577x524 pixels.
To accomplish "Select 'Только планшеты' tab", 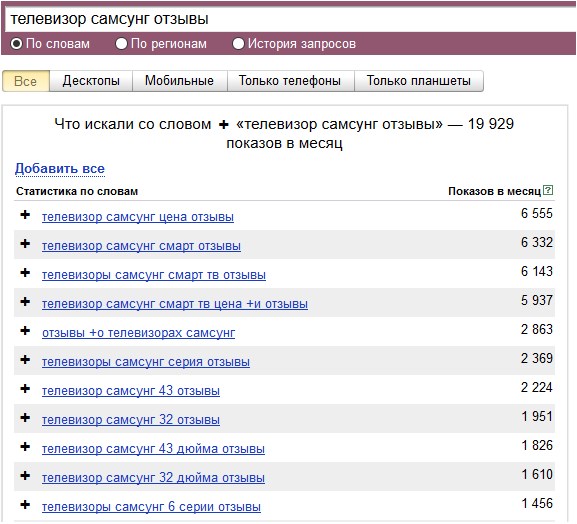I will pyautogui.click(x=419, y=81).
